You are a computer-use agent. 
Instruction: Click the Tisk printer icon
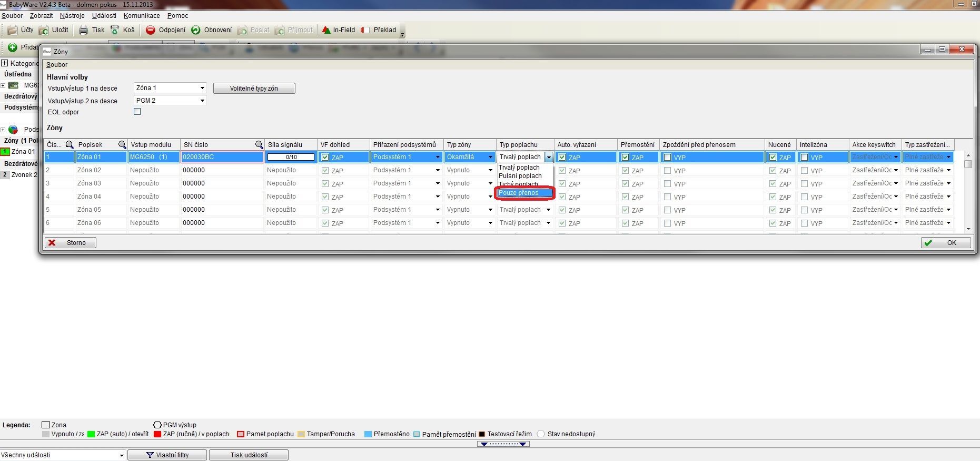coord(83,30)
